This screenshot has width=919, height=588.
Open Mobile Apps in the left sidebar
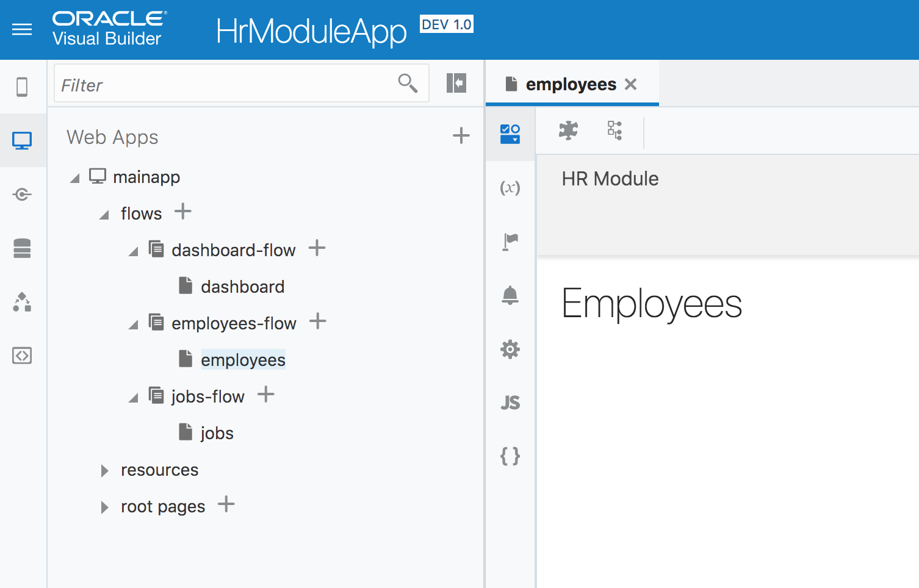tap(22, 87)
